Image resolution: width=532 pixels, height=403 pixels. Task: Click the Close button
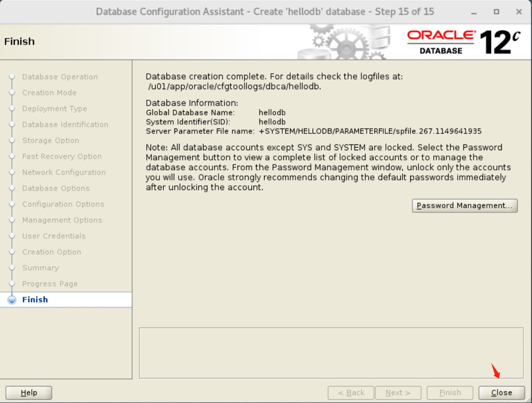501,392
